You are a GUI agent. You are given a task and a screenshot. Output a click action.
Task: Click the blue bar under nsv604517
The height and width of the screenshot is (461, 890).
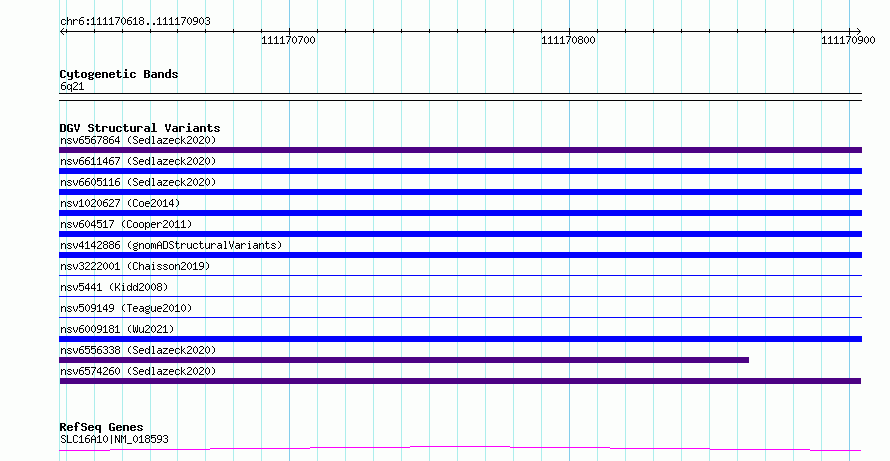[x=460, y=234]
